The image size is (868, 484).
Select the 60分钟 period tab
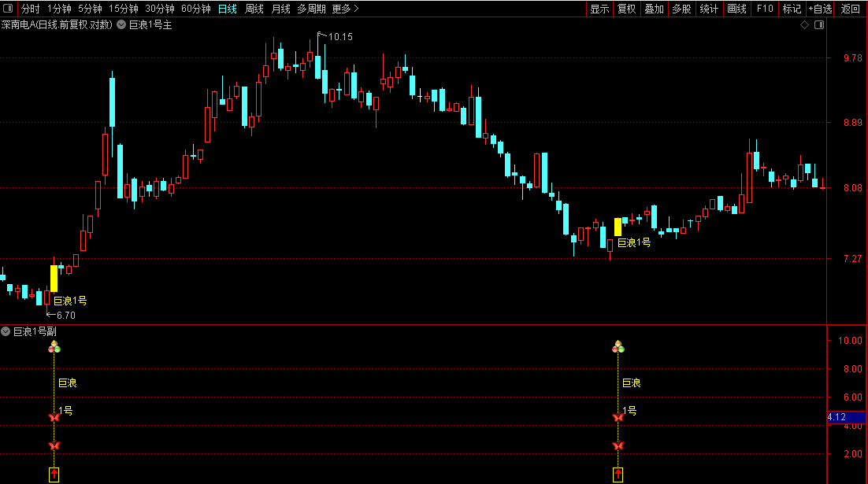[196, 9]
